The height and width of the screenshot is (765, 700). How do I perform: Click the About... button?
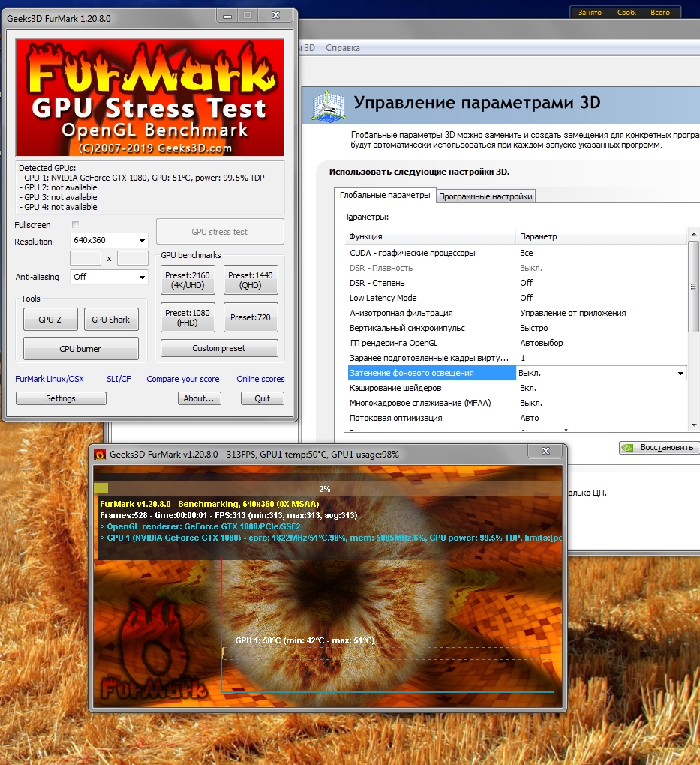click(199, 398)
